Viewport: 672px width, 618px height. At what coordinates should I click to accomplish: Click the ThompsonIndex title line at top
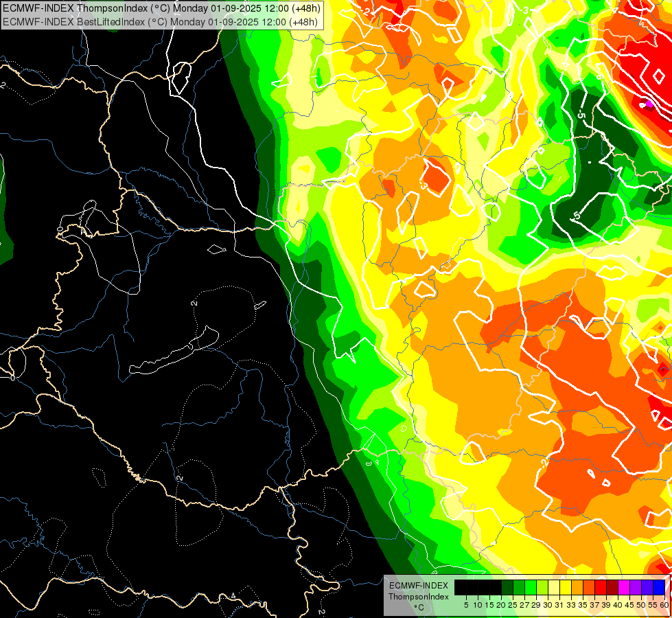click(x=161, y=8)
